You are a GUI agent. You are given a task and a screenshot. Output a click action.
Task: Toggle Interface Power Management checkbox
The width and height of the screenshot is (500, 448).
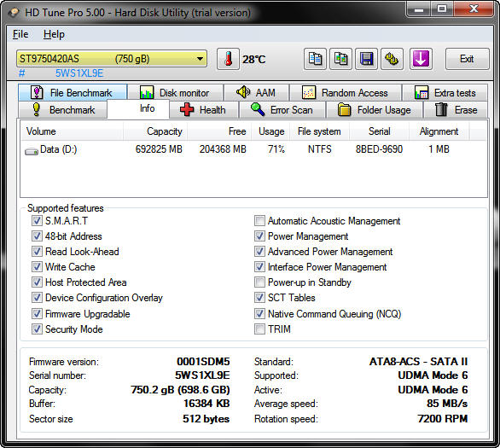(x=259, y=266)
